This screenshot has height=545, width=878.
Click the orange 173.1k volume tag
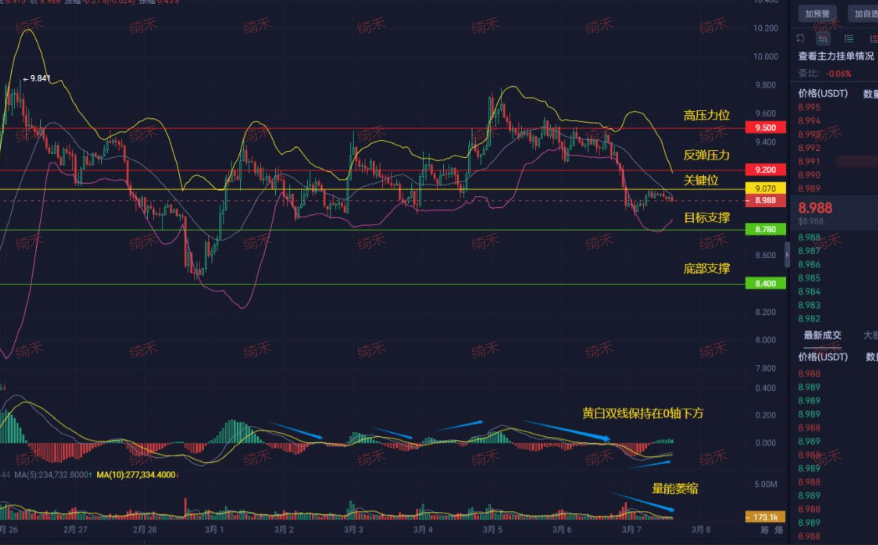point(765,517)
